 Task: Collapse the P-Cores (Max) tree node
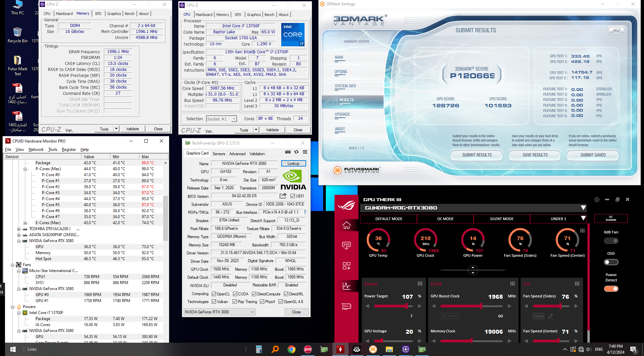click(25, 169)
